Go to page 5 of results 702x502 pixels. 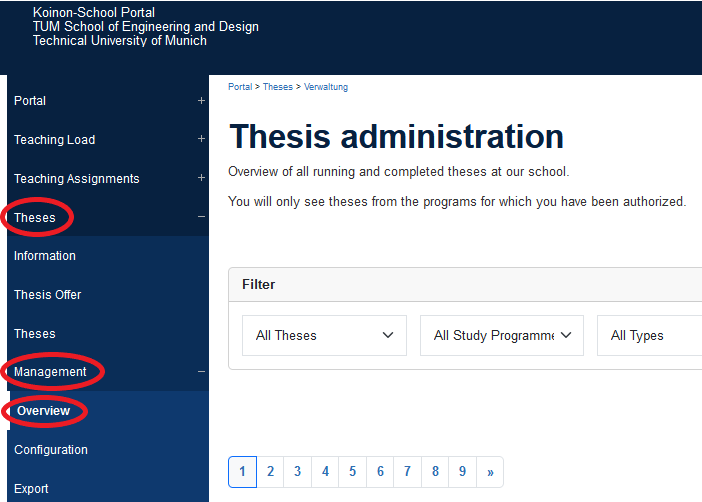(x=352, y=472)
